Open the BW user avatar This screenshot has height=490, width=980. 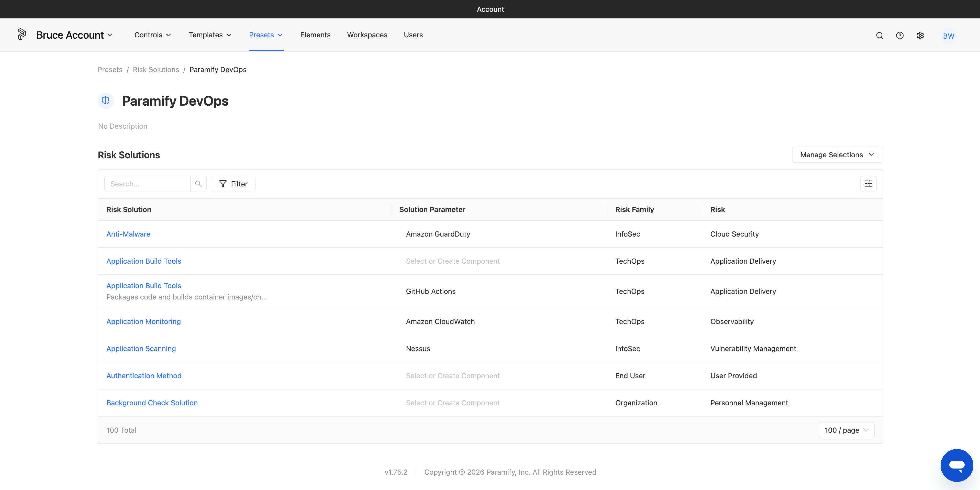pyautogui.click(x=949, y=36)
